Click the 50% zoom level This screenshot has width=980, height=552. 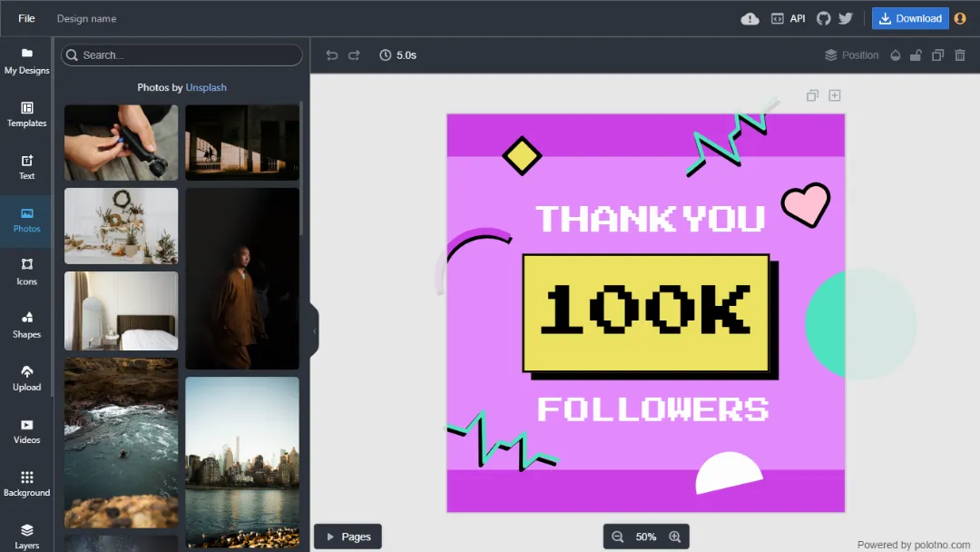(x=646, y=537)
